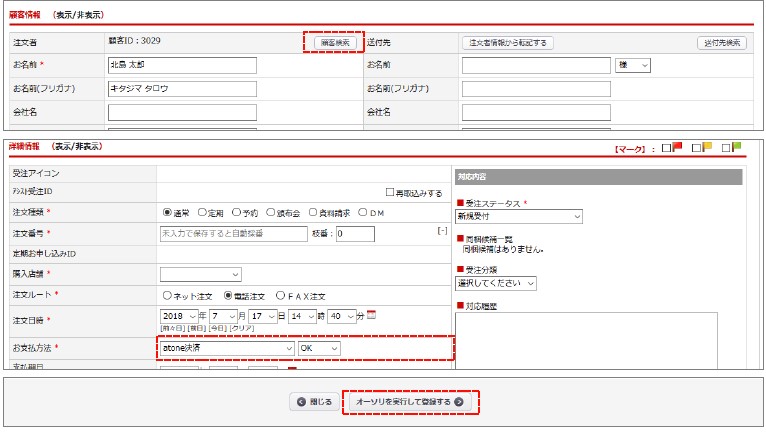Open the 購入店舗 dropdown

pos(200,274)
